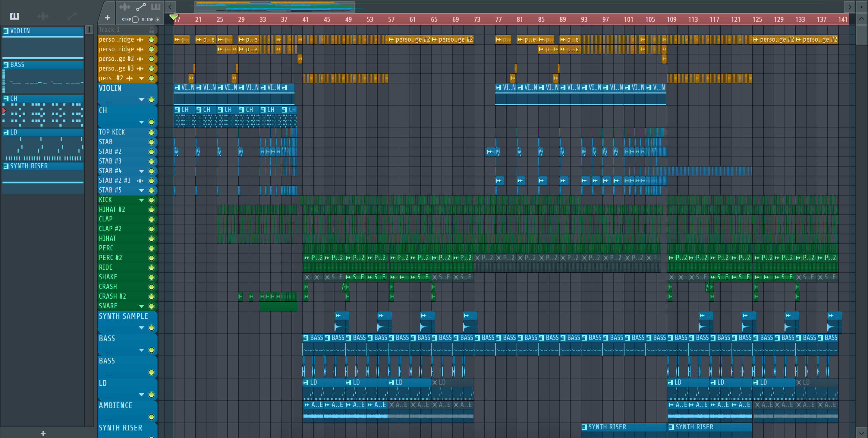Mute the AMBIENCE track
The image size is (868, 438).
coord(152,417)
